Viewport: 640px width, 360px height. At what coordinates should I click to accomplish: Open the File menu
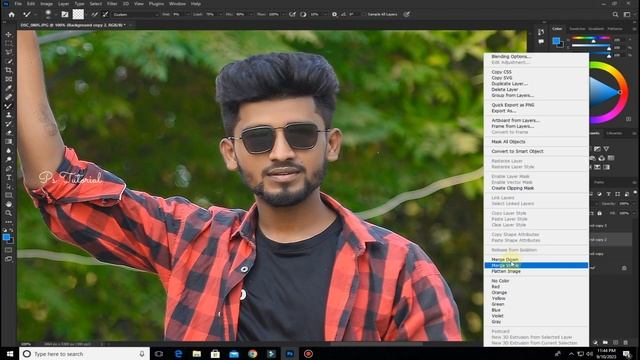tap(18, 4)
